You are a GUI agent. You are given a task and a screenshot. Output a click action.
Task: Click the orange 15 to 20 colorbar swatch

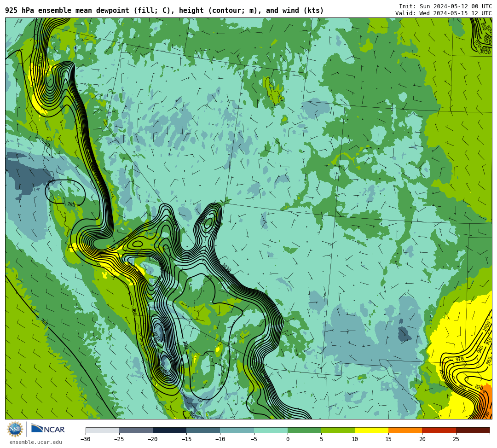pos(405,430)
